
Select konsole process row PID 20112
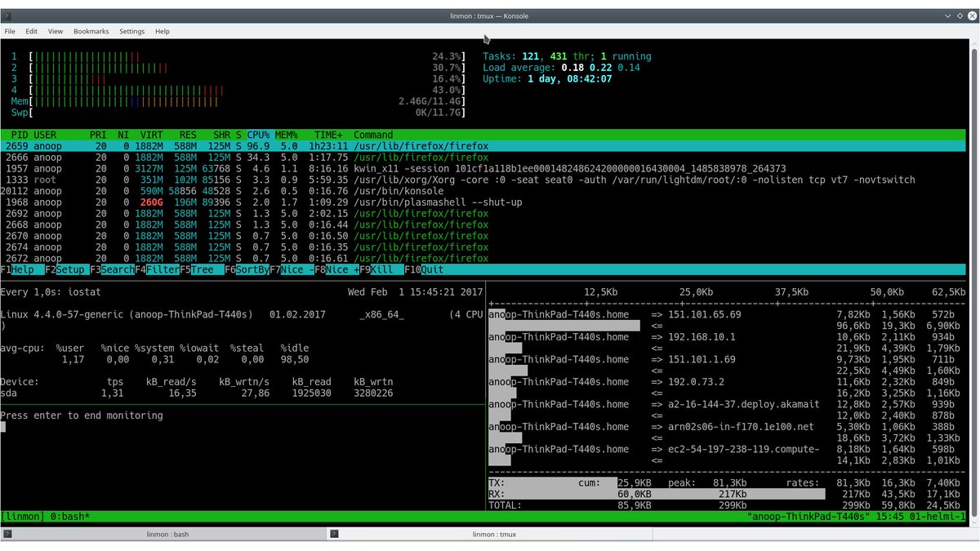click(483, 191)
